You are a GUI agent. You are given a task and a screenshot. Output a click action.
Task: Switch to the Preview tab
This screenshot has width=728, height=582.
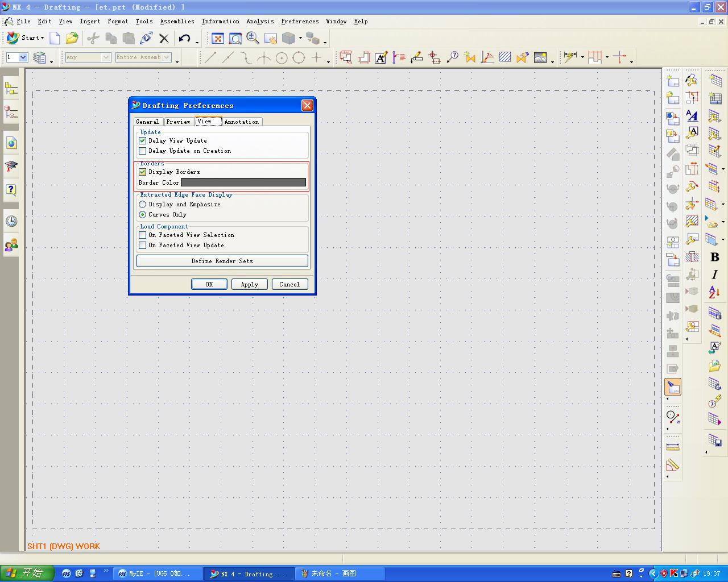(x=178, y=122)
